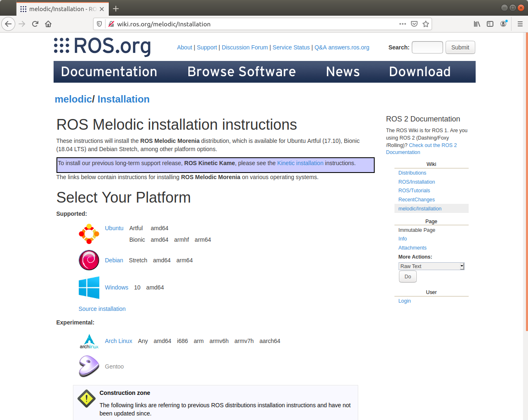
Task: Go to the browser home page icon
Action: click(48, 24)
